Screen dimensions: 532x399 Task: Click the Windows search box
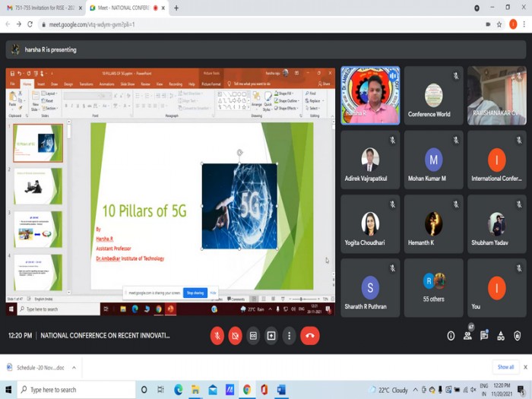click(x=72, y=390)
